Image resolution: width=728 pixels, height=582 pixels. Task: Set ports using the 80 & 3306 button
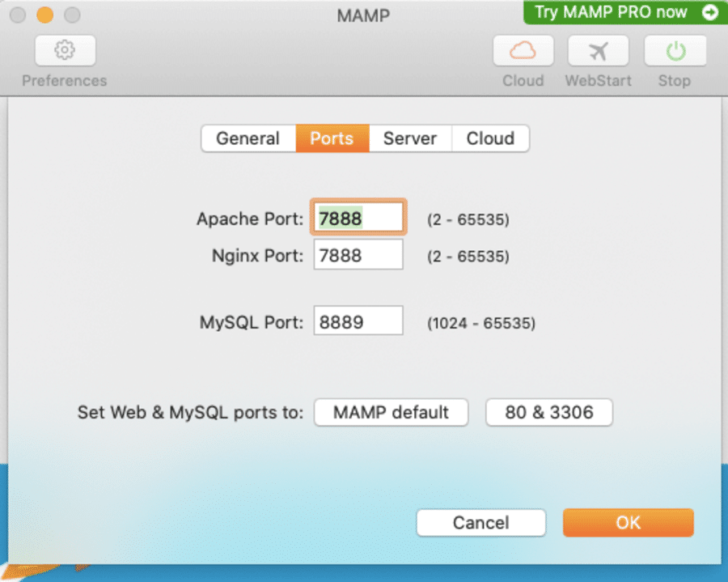coord(549,412)
